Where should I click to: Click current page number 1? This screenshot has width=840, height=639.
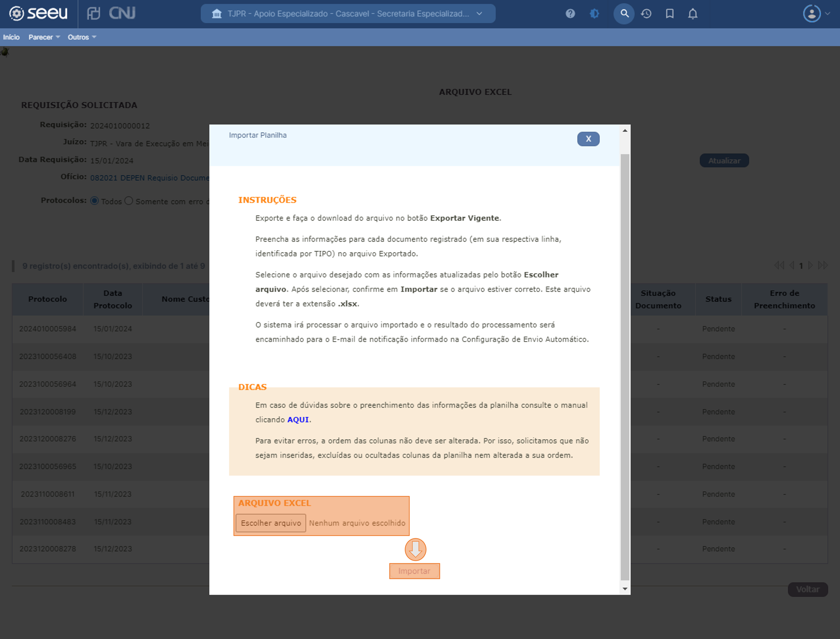pyautogui.click(x=801, y=265)
